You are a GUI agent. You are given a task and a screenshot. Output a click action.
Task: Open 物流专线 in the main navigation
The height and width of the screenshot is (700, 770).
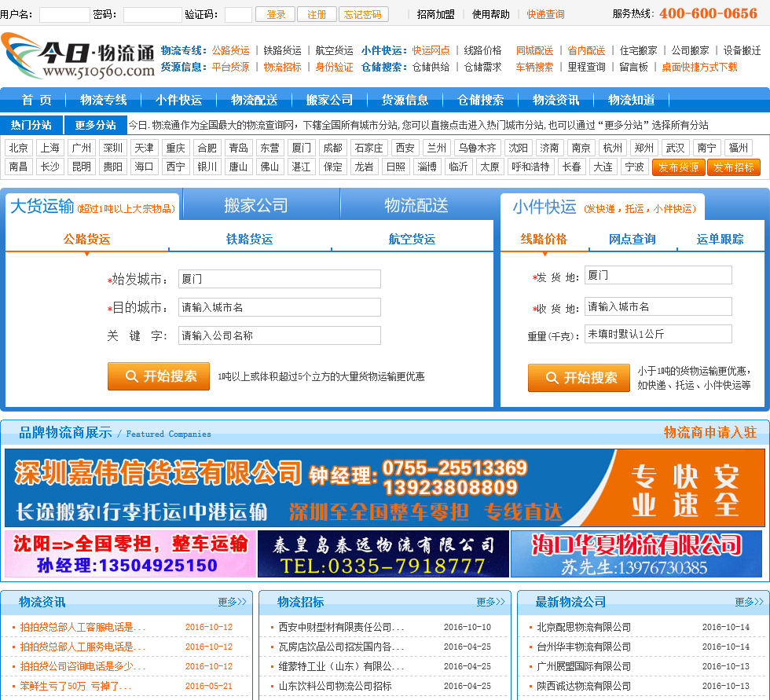(x=103, y=100)
